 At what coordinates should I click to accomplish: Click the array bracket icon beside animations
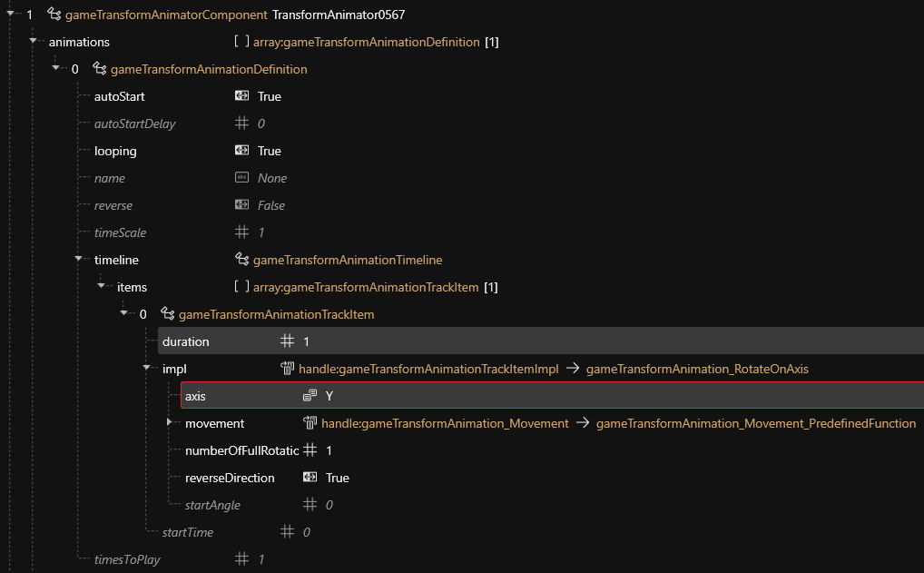pyautogui.click(x=241, y=42)
